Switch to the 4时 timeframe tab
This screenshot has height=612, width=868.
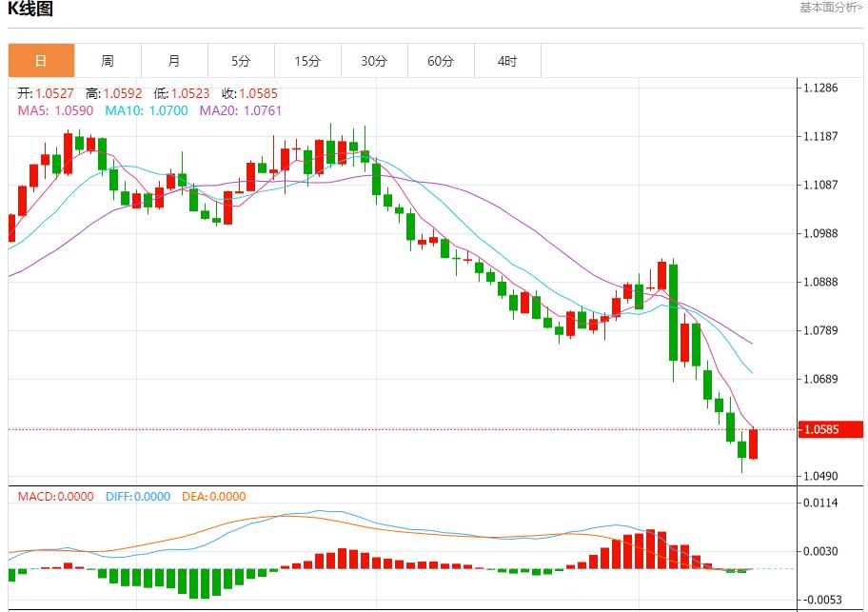coord(507,61)
